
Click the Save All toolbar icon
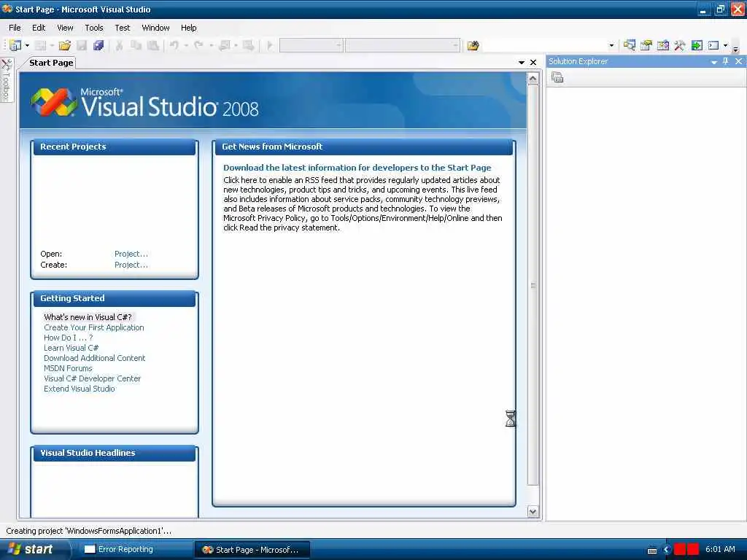pyautogui.click(x=98, y=46)
